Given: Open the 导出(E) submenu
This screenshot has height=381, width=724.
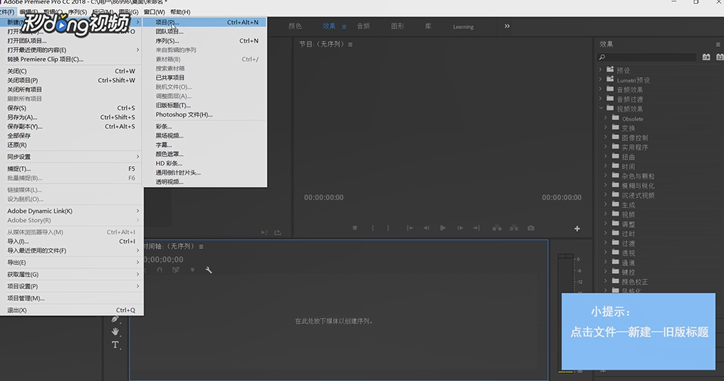Looking at the screenshot, I should (72, 262).
